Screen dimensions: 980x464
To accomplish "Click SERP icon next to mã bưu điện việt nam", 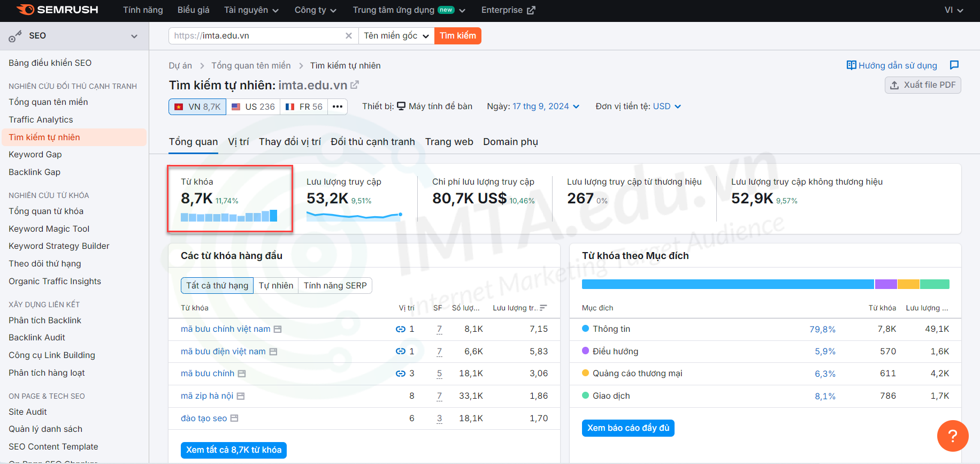I will pyautogui.click(x=273, y=352).
